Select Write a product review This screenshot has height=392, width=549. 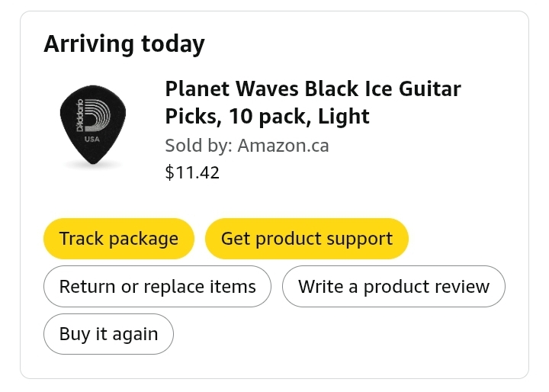(x=393, y=287)
